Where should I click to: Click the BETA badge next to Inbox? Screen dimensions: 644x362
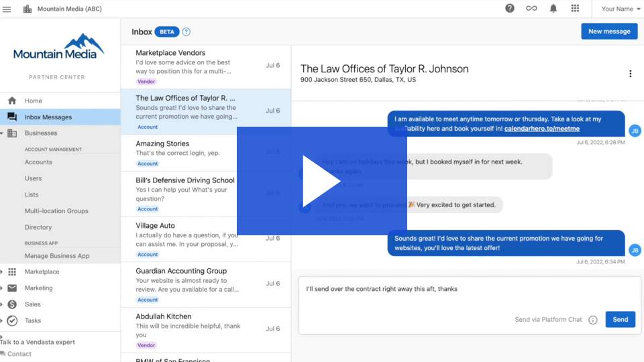pyautogui.click(x=167, y=32)
